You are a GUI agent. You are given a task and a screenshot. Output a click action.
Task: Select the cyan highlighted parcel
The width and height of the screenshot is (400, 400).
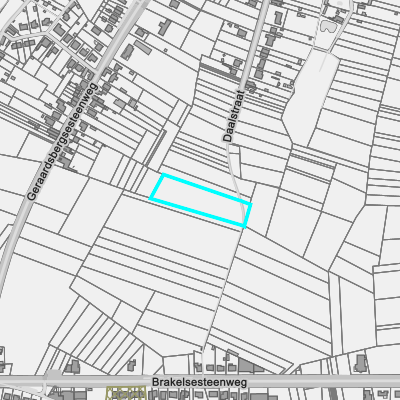click(200, 201)
